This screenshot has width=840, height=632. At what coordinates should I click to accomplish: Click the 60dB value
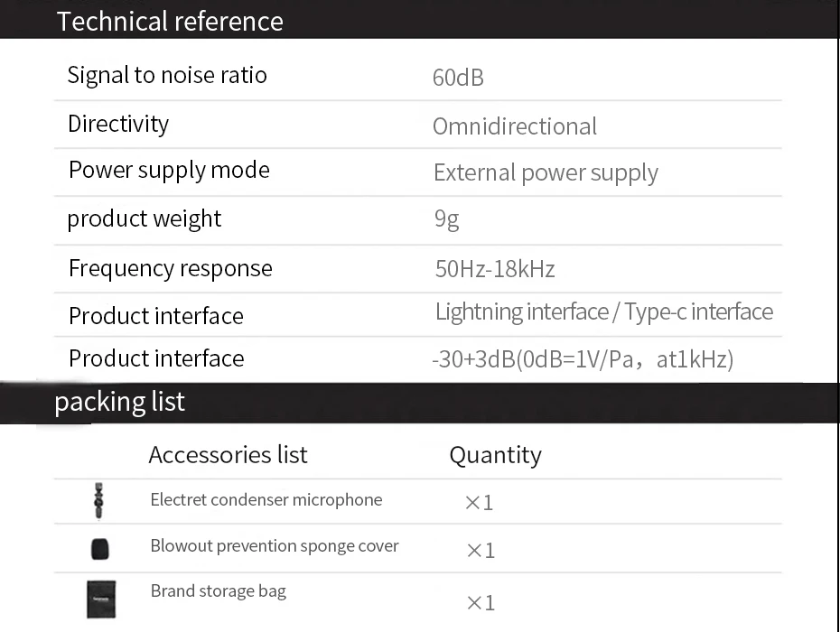pyautogui.click(x=458, y=78)
